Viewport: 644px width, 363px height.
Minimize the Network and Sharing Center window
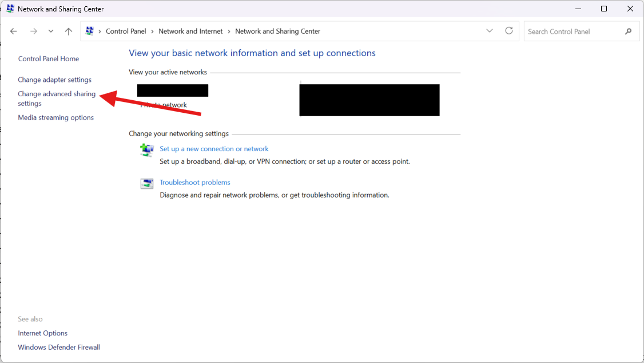coord(578,9)
